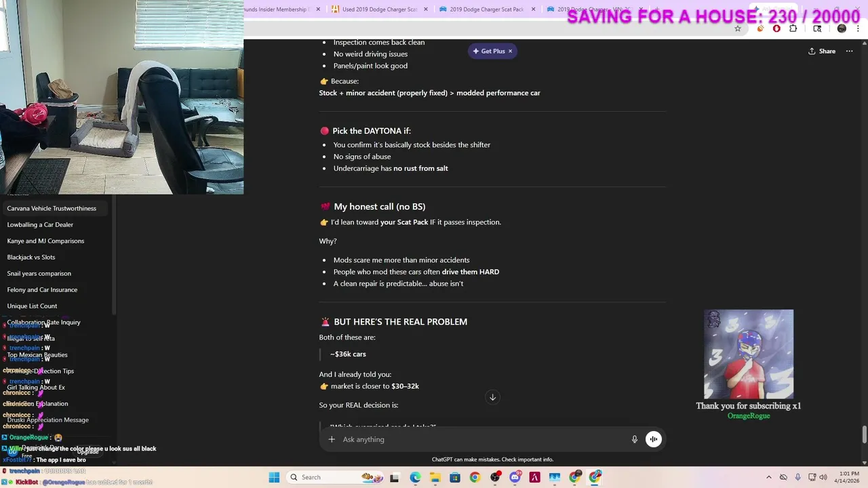Open the first Chrome icon on taskbar
The image size is (868, 488).
pyautogui.click(x=475, y=477)
